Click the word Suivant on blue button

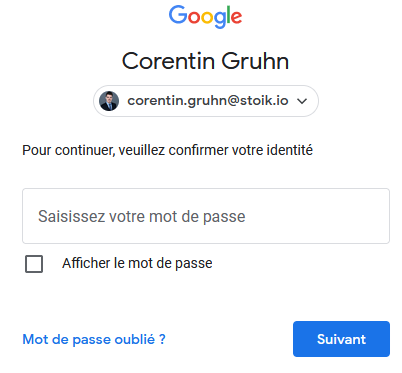tap(341, 339)
